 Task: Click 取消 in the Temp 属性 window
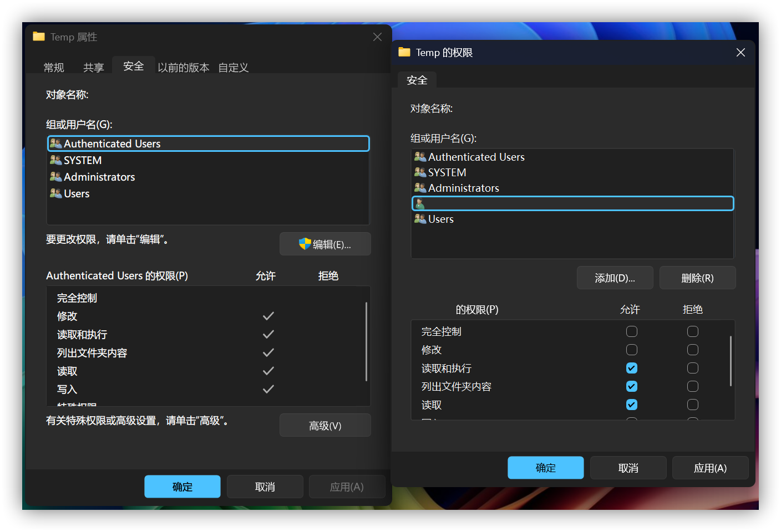click(265, 487)
